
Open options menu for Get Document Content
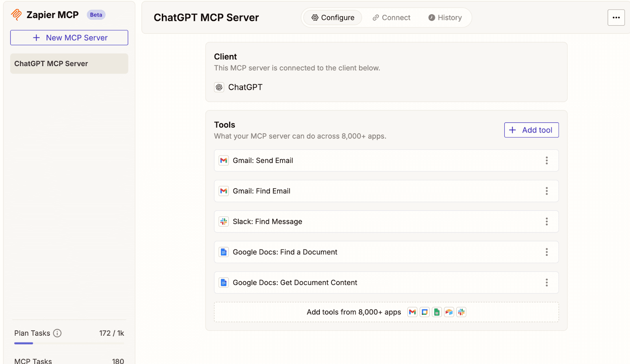[547, 283]
